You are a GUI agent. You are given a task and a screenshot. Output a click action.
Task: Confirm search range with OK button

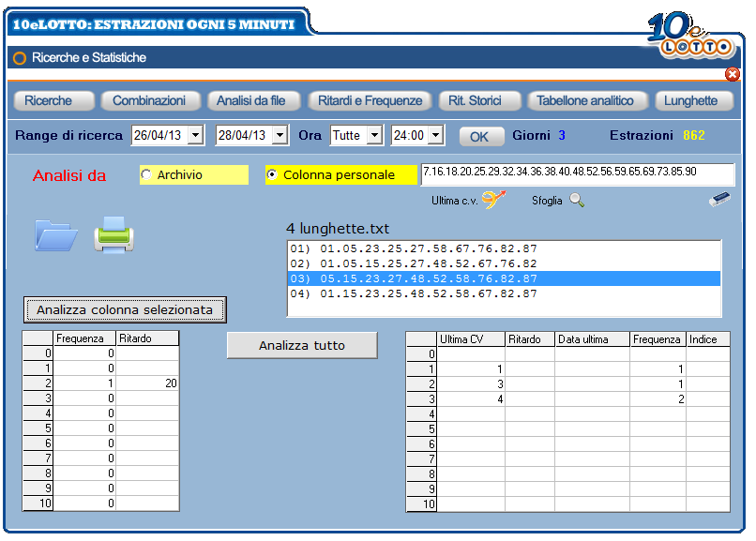point(480,136)
